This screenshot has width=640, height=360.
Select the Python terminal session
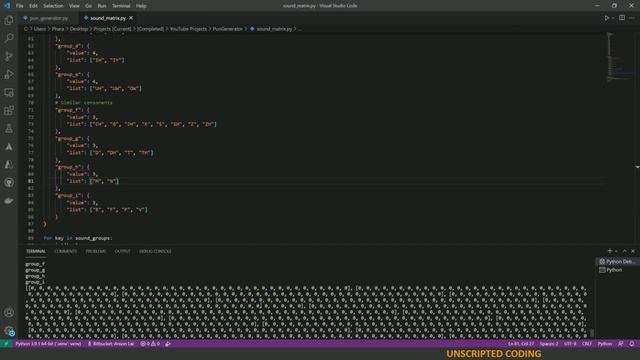click(617, 270)
